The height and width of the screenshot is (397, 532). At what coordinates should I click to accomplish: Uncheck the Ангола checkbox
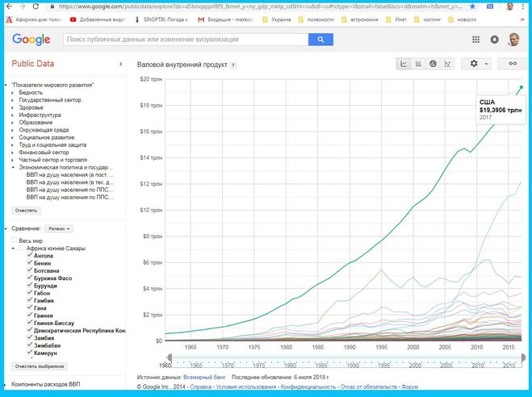30,256
